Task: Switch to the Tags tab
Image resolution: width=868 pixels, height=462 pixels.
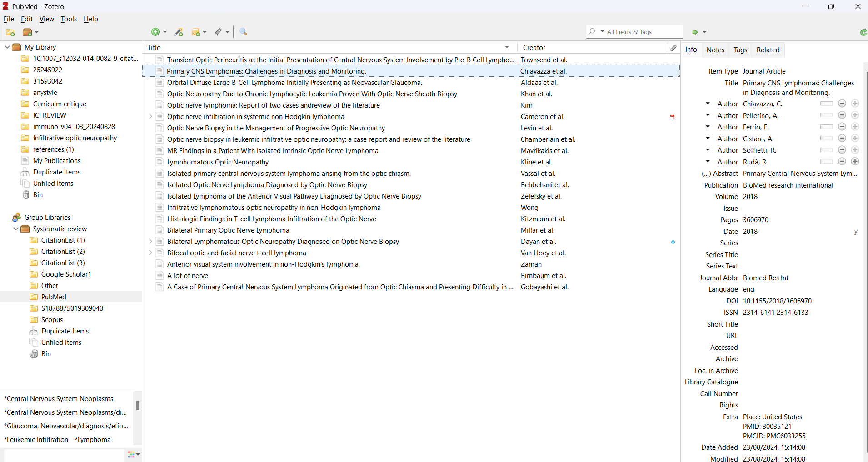Action: click(740, 50)
